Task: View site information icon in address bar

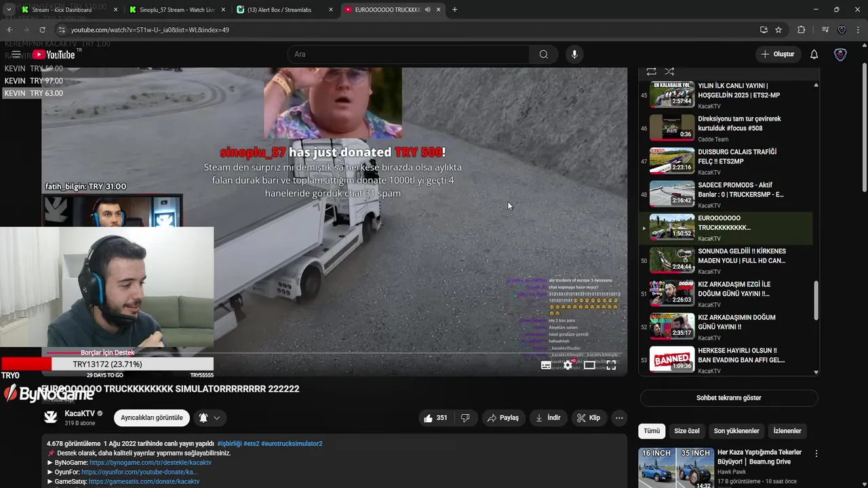Action: coord(62,30)
